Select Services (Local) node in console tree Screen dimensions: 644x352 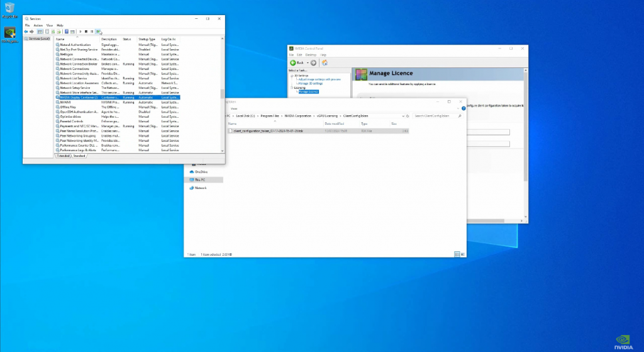37,38
